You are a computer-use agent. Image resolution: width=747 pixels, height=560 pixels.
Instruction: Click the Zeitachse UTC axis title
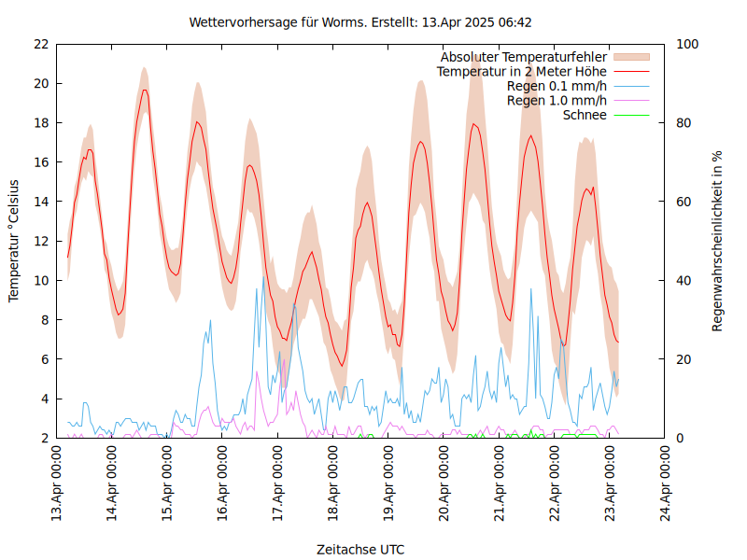click(x=360, y=549)
